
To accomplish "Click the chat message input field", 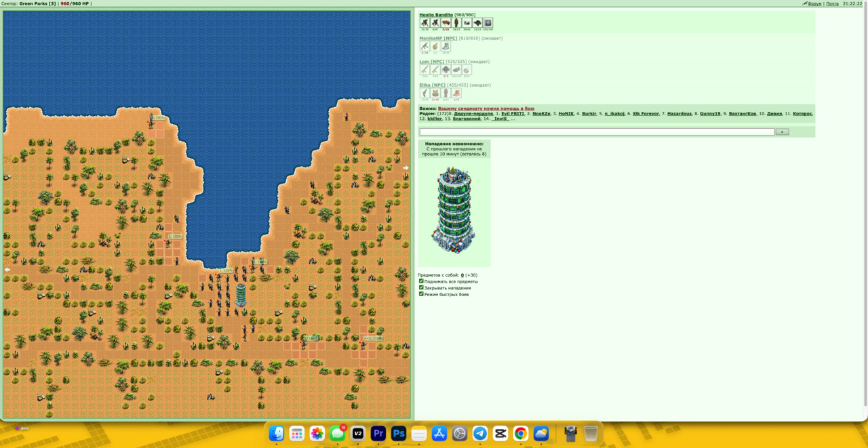I will click(597, 131).
